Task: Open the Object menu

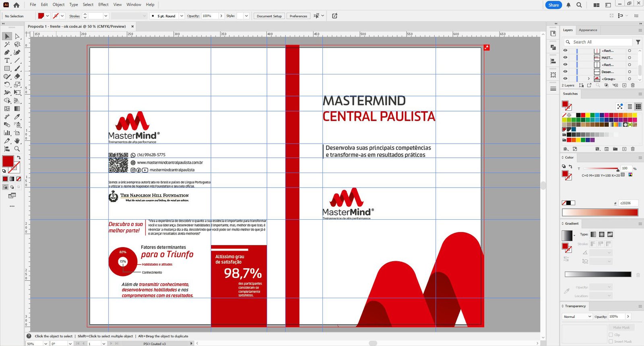Action: (58, 4)
